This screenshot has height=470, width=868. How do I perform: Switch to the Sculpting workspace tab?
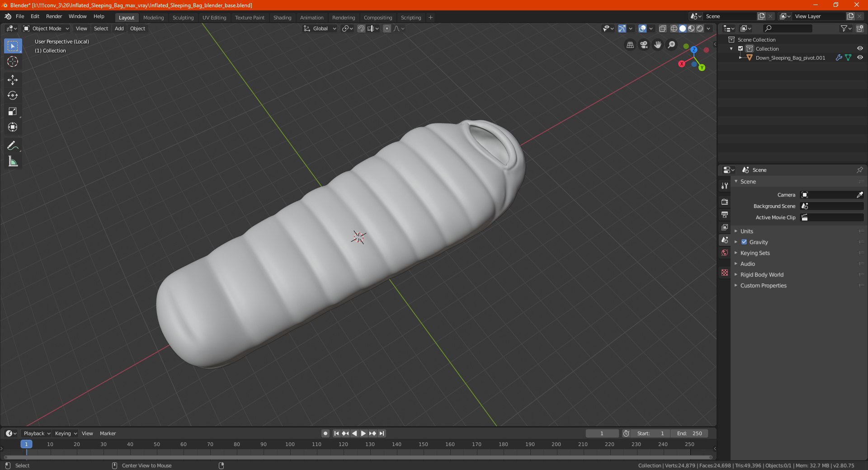(183, 18)
